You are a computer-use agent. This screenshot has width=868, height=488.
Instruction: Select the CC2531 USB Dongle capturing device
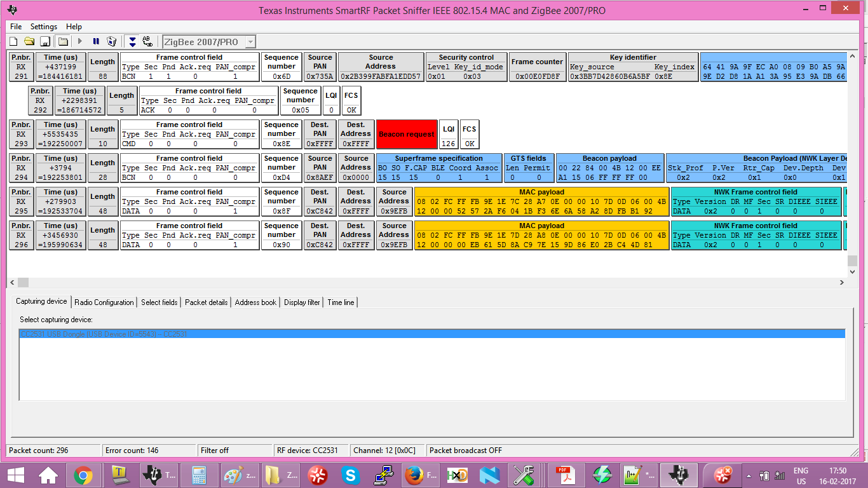(x=432, y=334)
